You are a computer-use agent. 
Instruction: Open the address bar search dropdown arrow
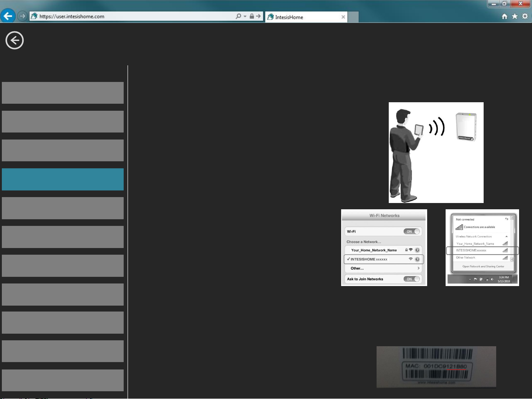[x=245, y=16]
